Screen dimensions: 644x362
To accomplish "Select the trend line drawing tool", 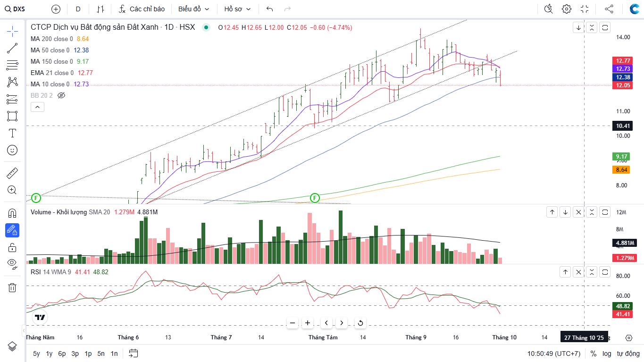I will click(x=12, y=48).
